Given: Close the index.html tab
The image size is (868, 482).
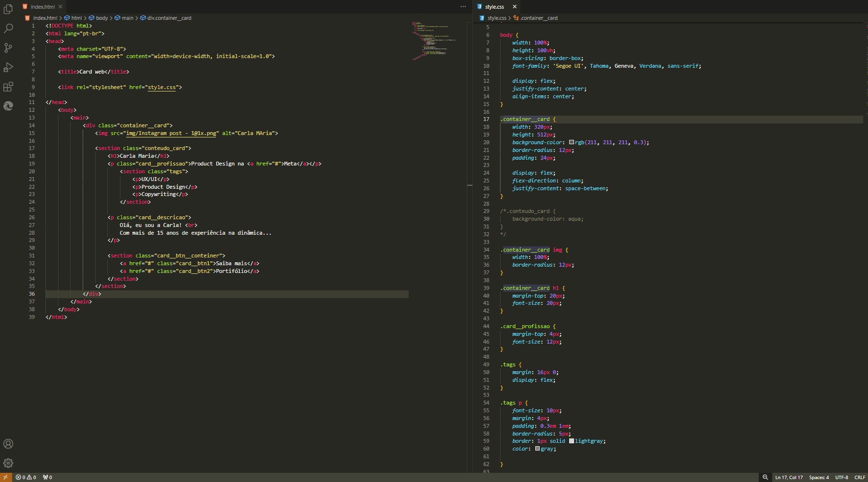Looking at the screenshot, I should point(60,7).
